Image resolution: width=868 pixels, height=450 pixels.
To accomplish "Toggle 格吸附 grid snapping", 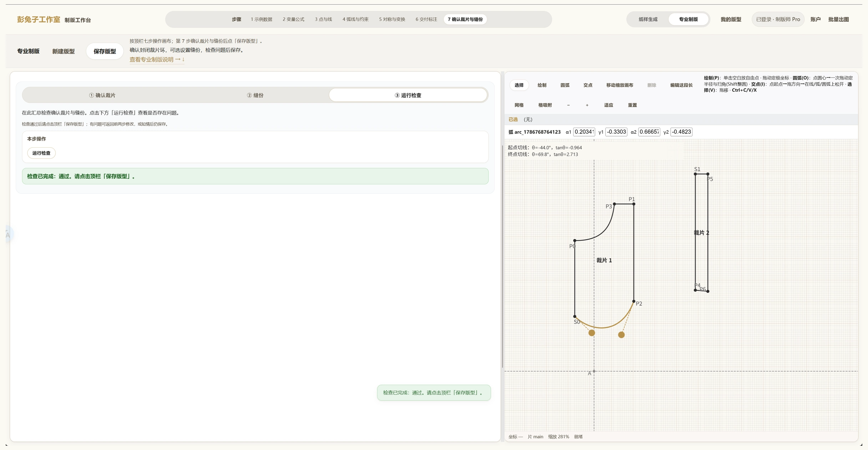I will [545, 105].
